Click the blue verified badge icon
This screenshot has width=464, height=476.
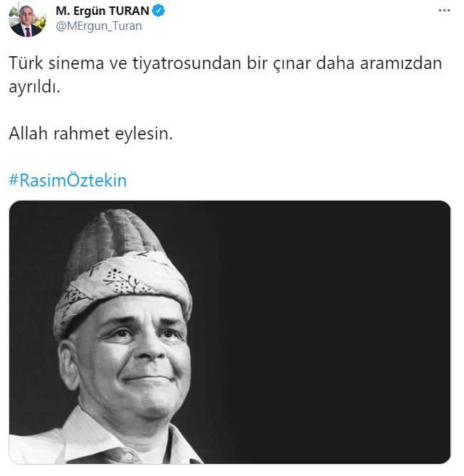[158, 11]
